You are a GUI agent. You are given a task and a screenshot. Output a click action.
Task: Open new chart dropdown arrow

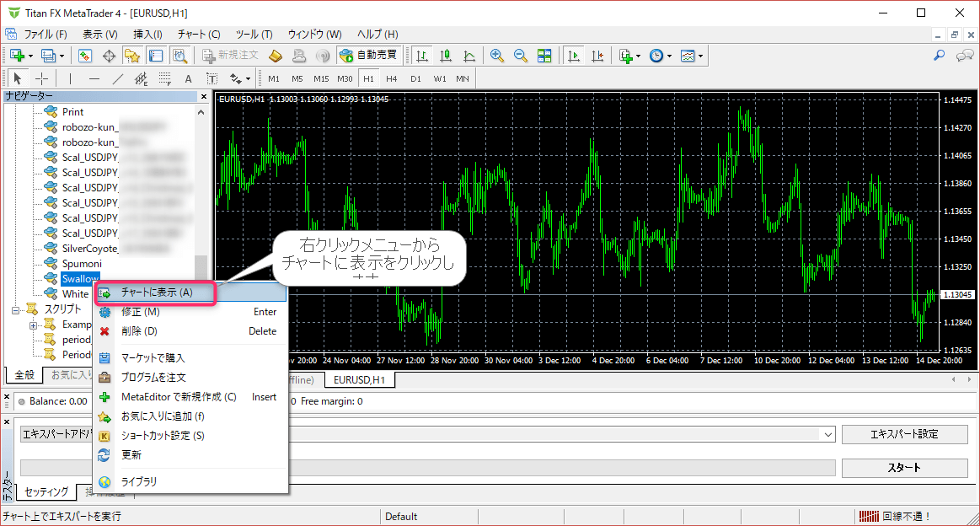[30, 56]
